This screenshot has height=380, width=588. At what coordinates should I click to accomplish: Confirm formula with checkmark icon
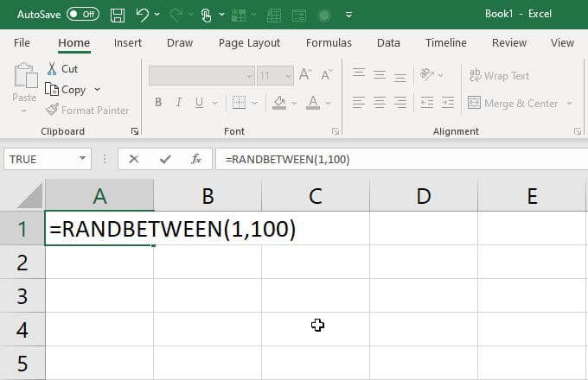(165, 159)
